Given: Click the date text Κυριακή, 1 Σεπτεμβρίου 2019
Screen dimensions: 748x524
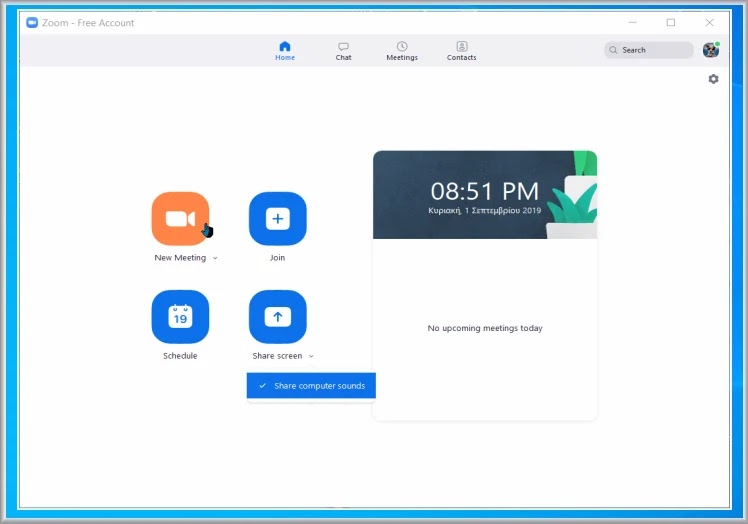Looking at the screenshot, I should click(x=485, y=210).
